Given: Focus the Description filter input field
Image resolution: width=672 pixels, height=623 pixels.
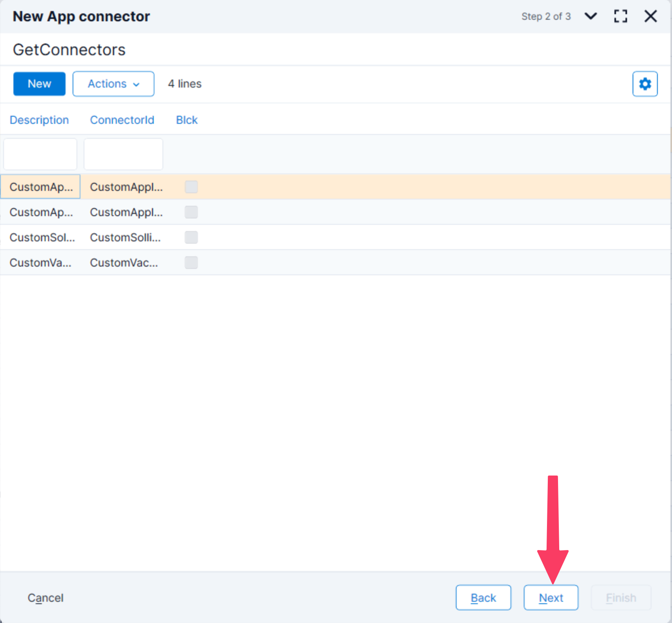Looking at the screenshot, I should coord(40,154).
